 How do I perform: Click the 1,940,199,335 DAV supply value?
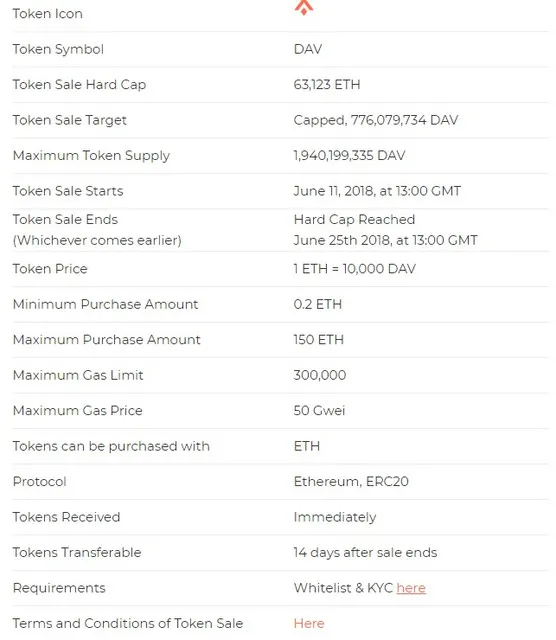[x=349, y=156]
